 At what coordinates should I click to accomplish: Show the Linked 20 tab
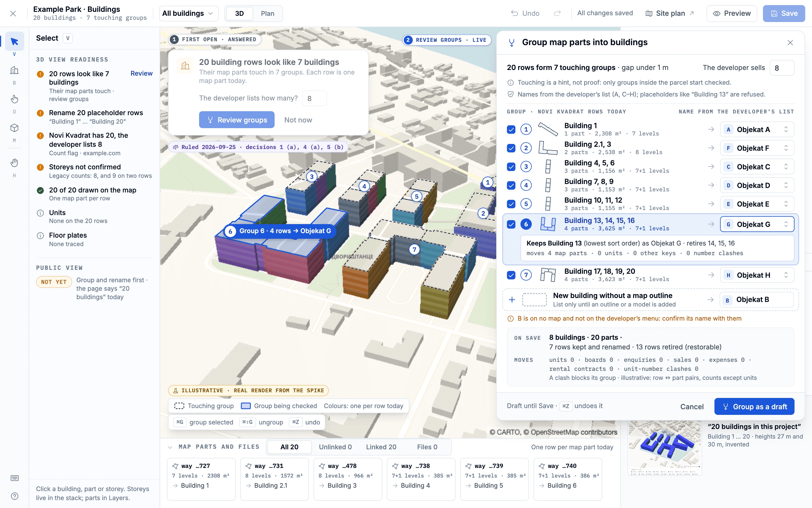[381, 447]
